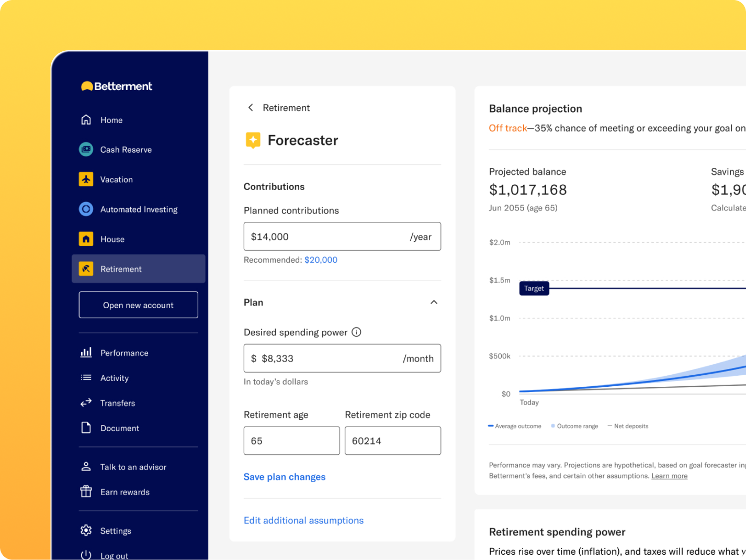Click the Off track status text
This screenshot has height=560, width=746.
[x=507, y=128]
